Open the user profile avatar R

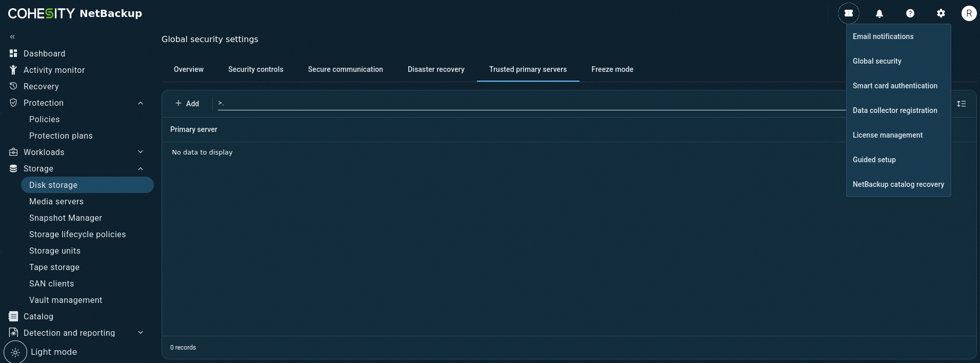(x=969, y=13)
